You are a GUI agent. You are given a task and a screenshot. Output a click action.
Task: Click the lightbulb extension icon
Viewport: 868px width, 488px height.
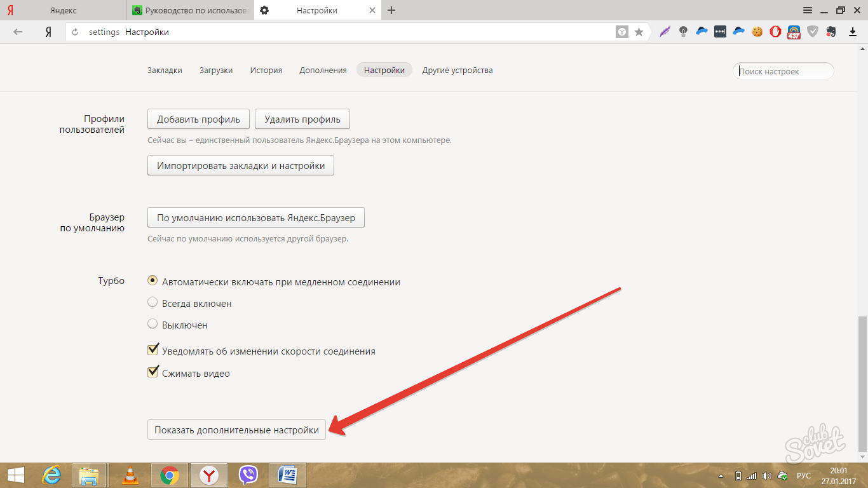pos(683,31)
